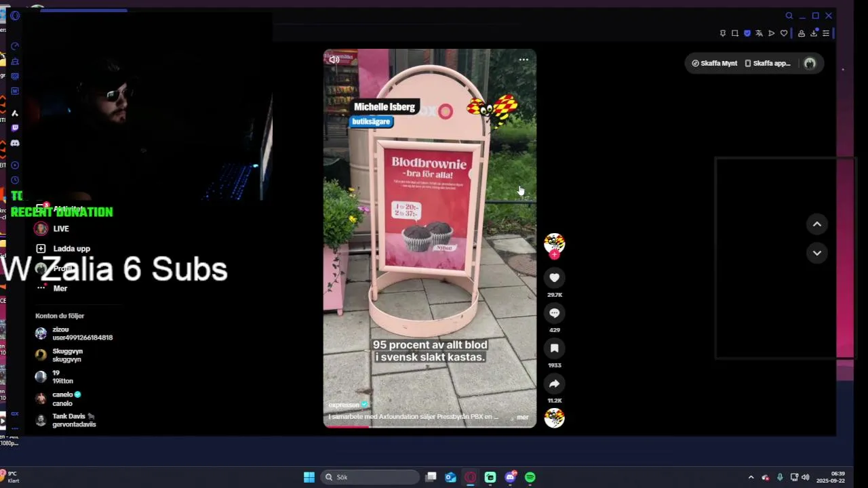868x488 pixels.
Task: Click the browser pin icon
Action: click(x=722, y=33)
